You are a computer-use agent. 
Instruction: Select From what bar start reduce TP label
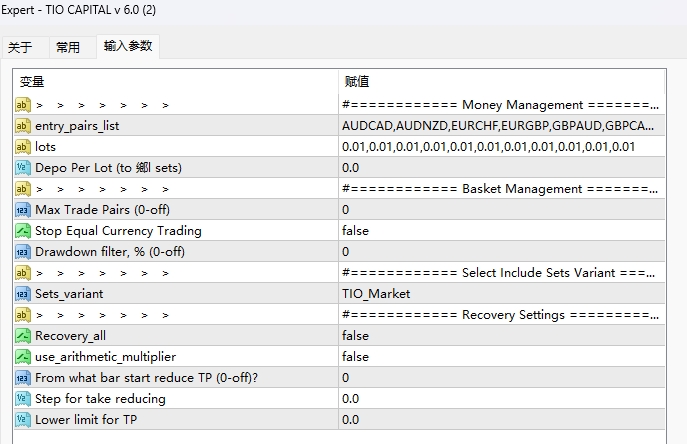146,378
